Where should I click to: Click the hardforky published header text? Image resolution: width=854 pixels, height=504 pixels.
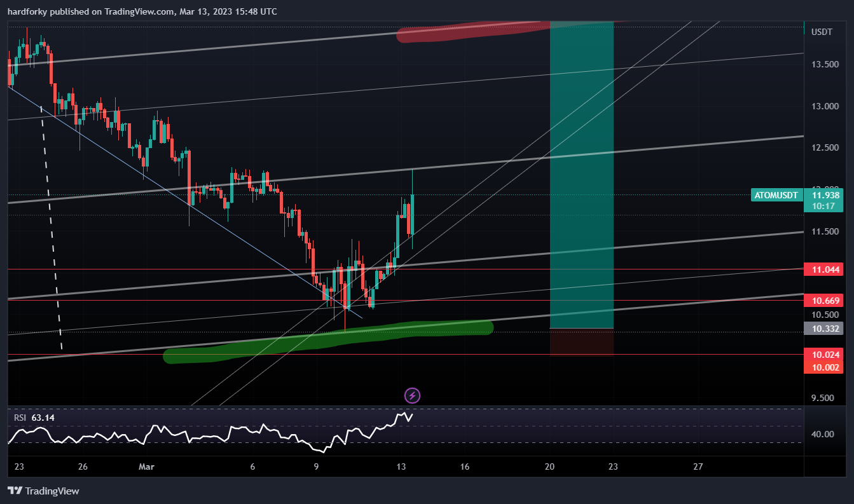point(142,11)
